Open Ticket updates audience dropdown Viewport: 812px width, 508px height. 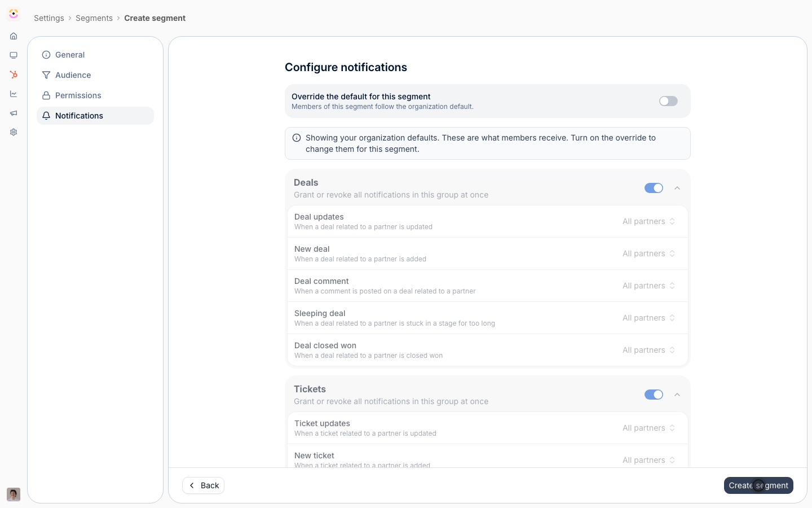[x=649, y=428]
